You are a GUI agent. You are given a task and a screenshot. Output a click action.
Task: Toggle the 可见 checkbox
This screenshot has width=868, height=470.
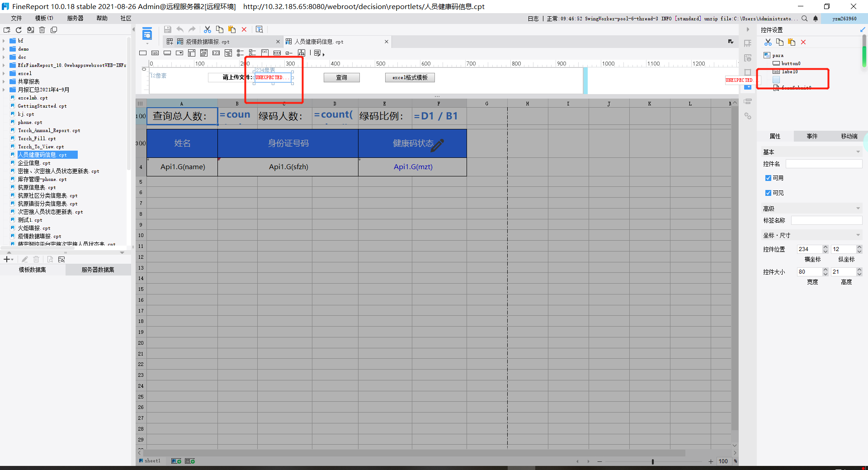pyautogui.click(x=768, y=193)
